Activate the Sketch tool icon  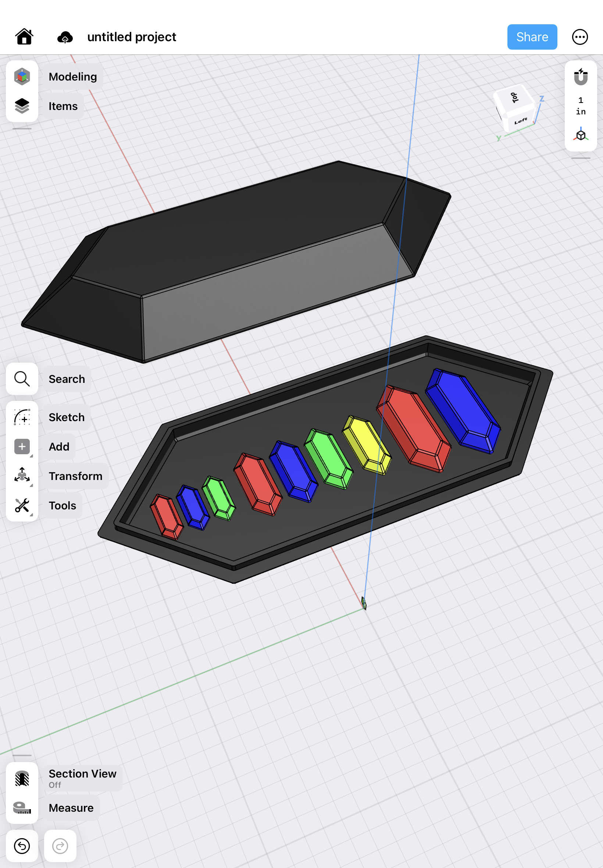22,417
